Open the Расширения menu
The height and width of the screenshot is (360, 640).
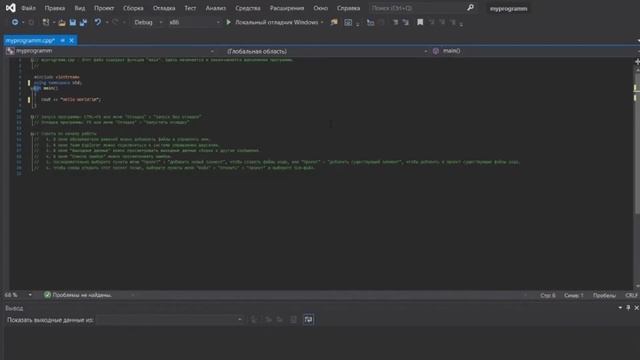point(287,8)
